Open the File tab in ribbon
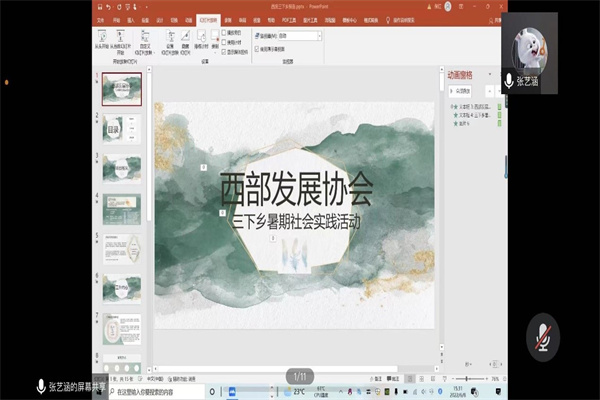 [x=103, y=19]
